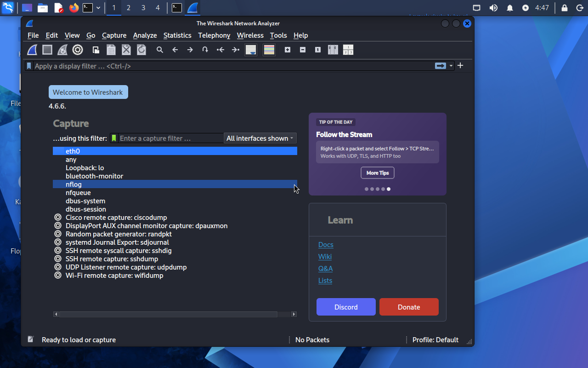Toggle auto-scroll during live capture

[251, 50]
